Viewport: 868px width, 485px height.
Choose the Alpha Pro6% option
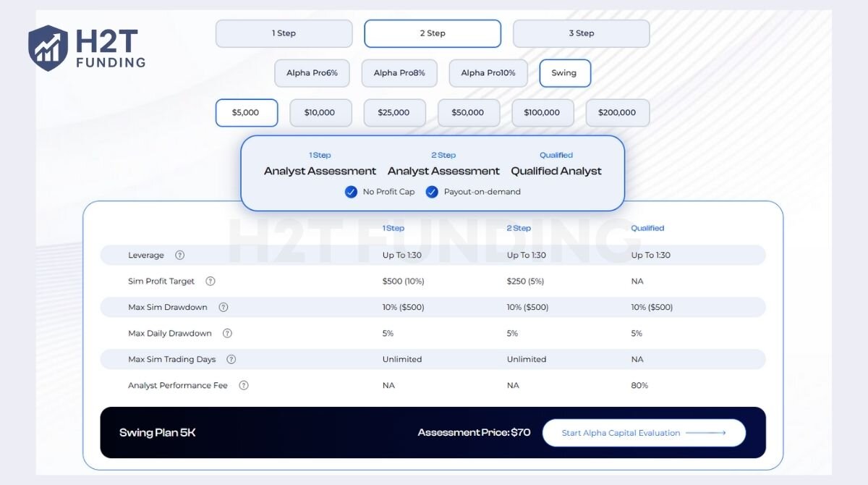click(312, 73)
